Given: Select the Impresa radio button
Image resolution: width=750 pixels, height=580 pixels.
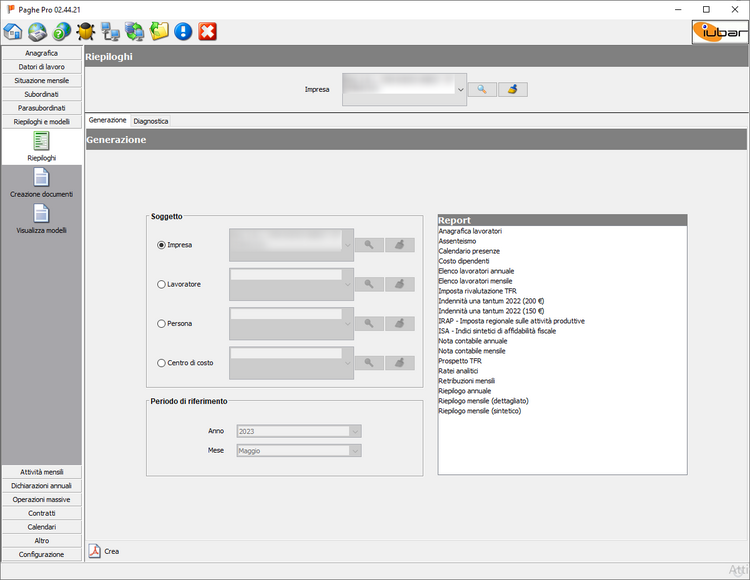Looking at the screenshot, I should [x=161, y=244].
